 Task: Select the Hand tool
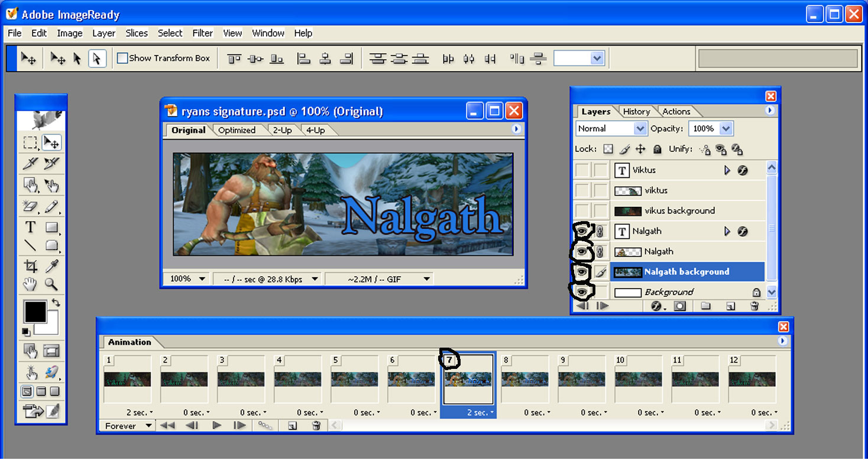(30, 284)
